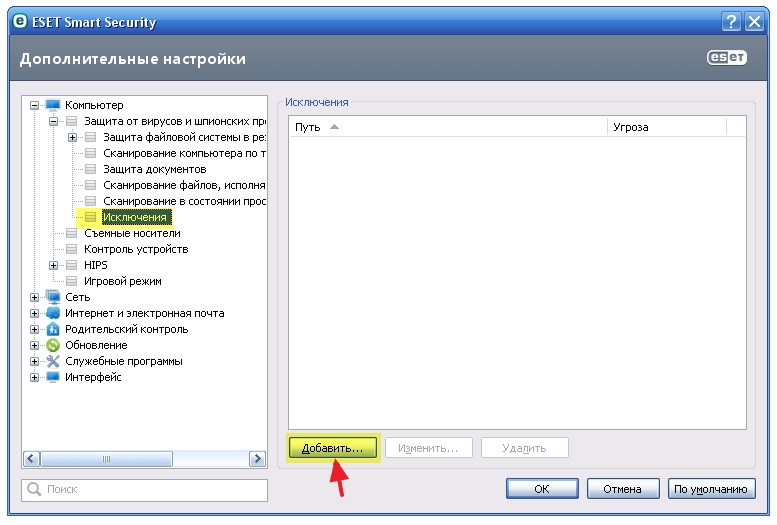777x525 pixels.
Task: Open Защита документов settings
Action: point(155,169)
